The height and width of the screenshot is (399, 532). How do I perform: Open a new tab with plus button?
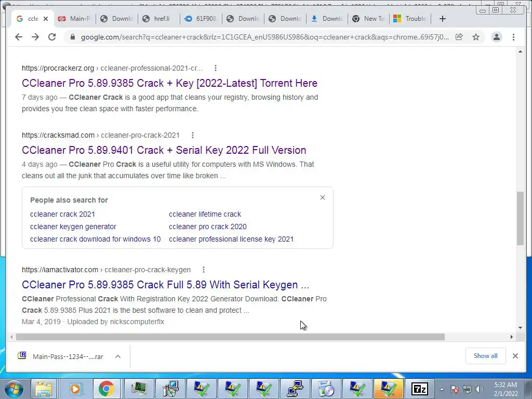(x=443, y=19)
